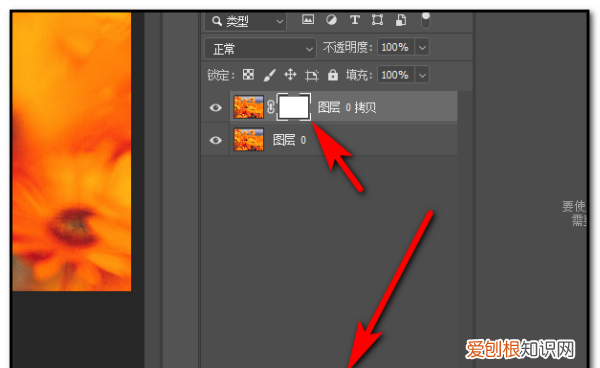This screenshot has width=600, height=368.
Task: Expand the 填充 slider arrow
Action: click(422, 75)
